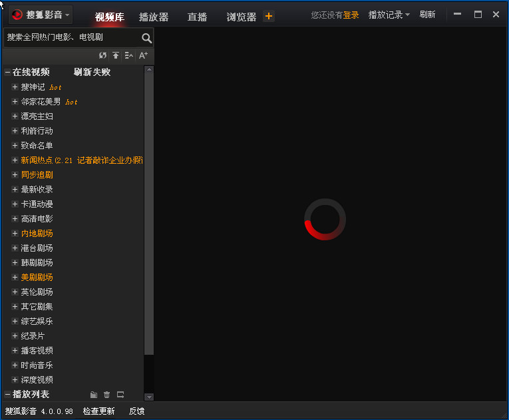Image resolution: width=509 pixels, height=420 pixels.
Task: Select 深度视频 in the list
Action: [x=37, y=379]
